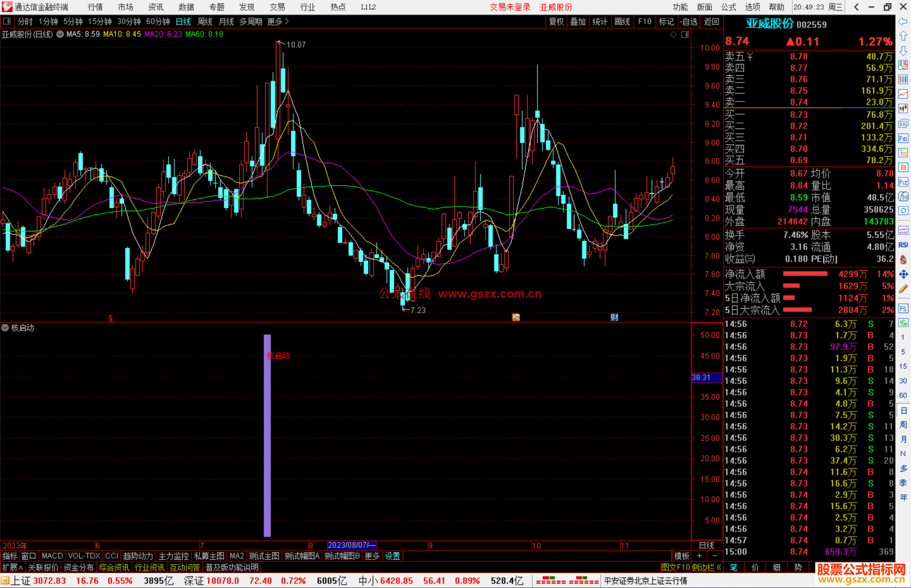Click the F10 icon in right sidebar

coord(903,138)
